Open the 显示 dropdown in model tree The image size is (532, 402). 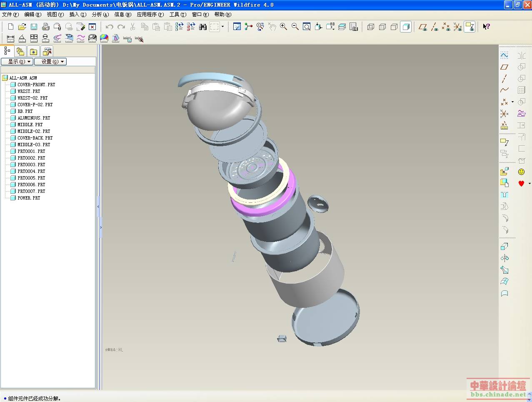tap(17, 62)
